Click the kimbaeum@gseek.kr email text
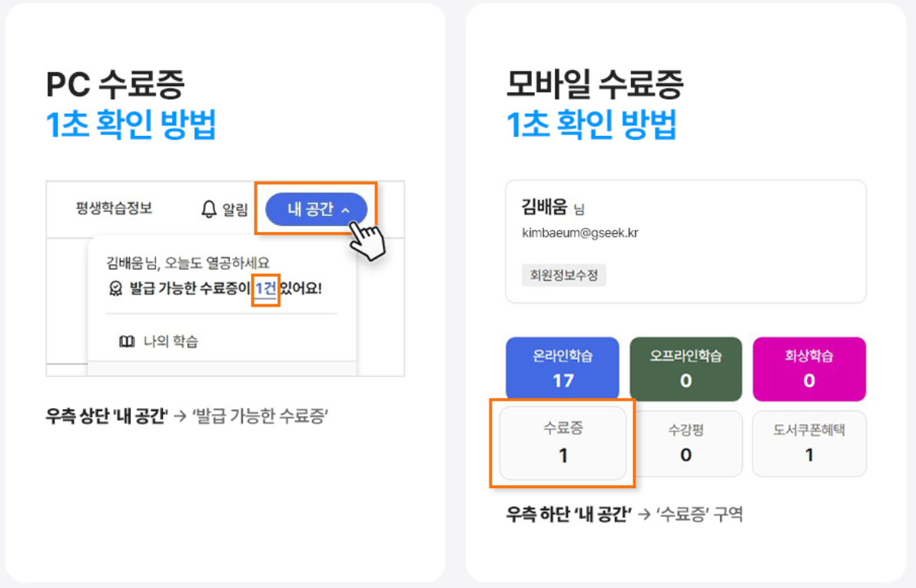The height and width of the screenshot is (588, 916). (580, 233)
